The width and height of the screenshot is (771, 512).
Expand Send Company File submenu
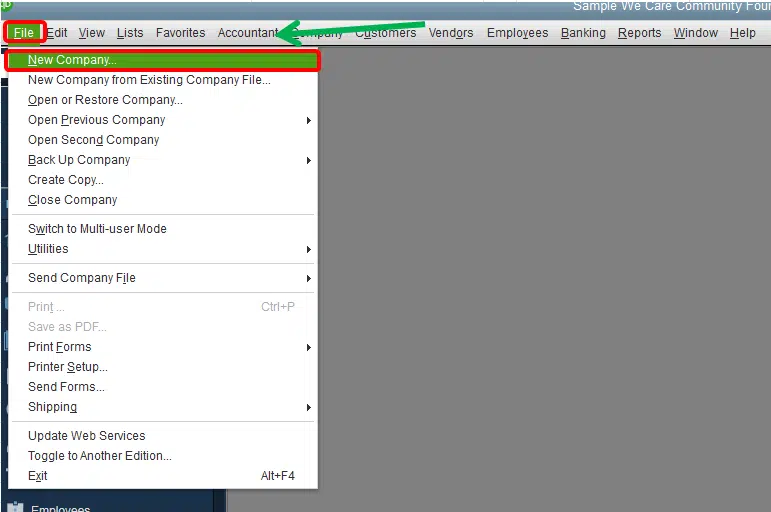coord(163,278)
